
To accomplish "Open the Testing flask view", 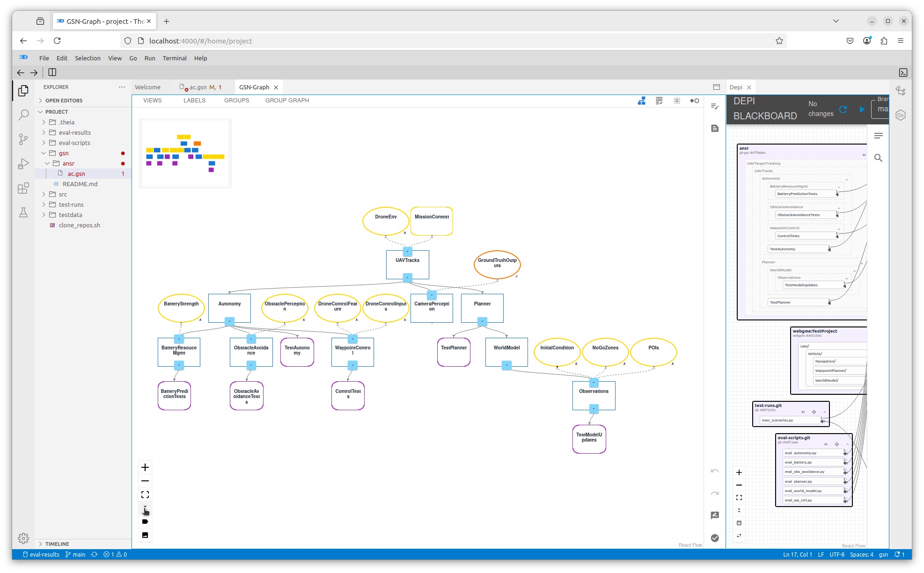I will click(23, 212).
